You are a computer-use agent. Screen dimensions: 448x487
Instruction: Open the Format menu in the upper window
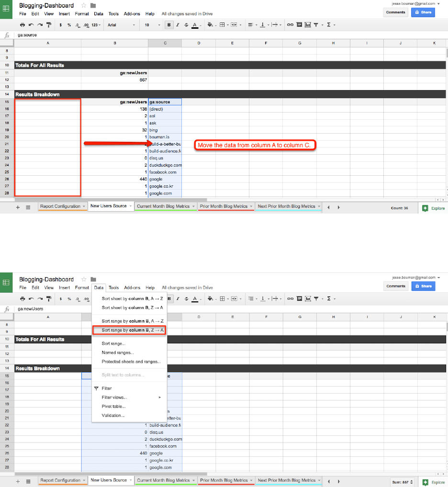pos(82,14)
